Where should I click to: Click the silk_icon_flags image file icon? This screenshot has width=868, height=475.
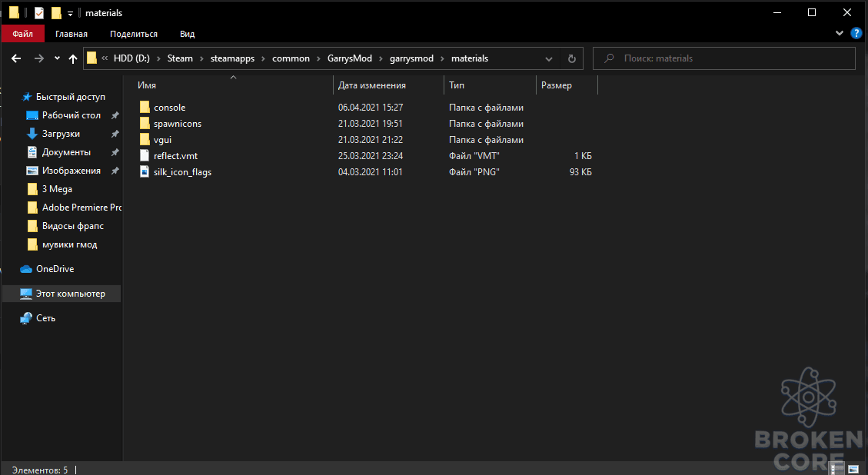[x=145, y=171]
